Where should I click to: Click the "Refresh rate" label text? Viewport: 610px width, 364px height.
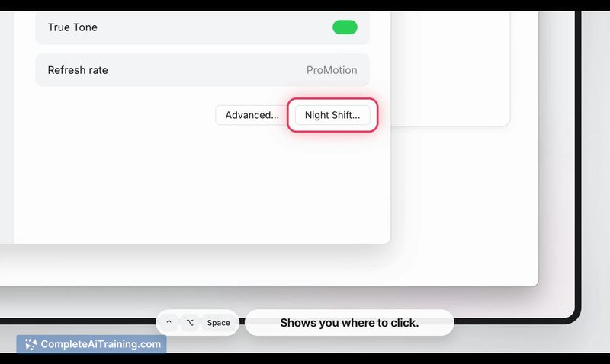(78, 70)
